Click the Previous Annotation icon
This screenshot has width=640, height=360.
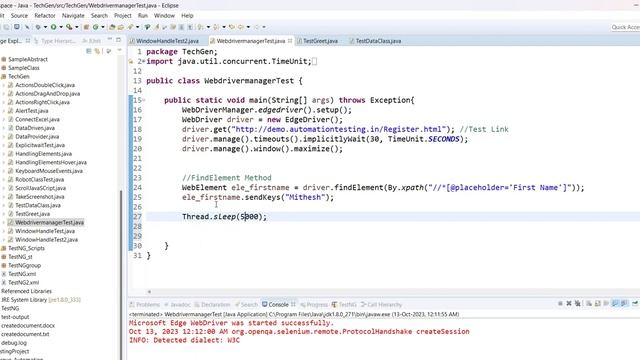(x=216, y=27)
